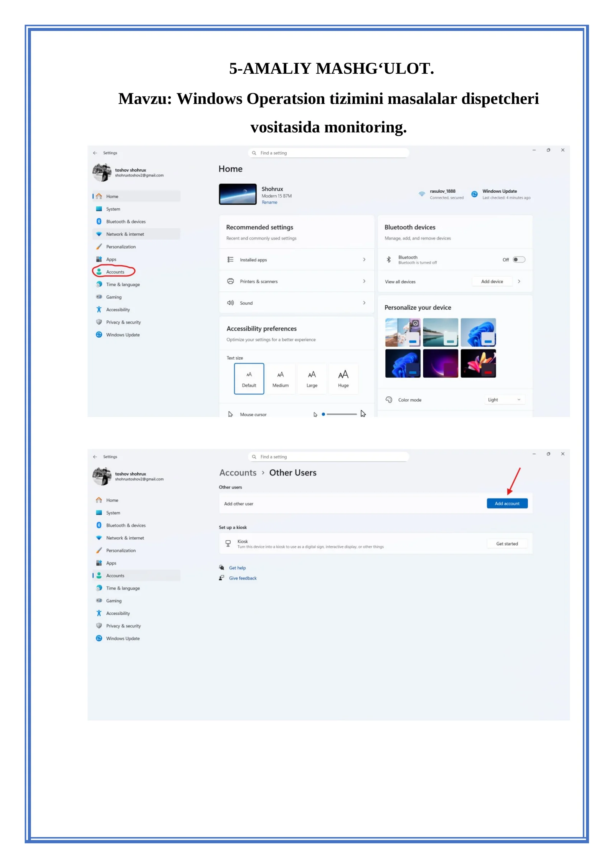Select Large text size option
The height and width of the screenshot is (868, 614).
pos(312,379)
